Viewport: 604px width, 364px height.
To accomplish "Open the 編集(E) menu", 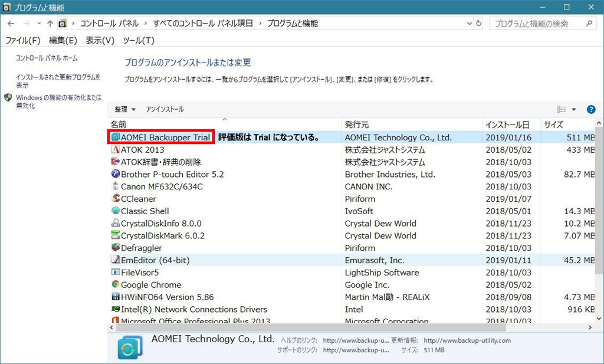I will [x=63, y=41].
